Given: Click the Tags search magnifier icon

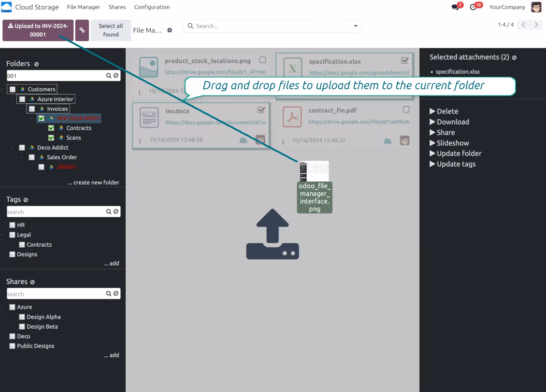Looking at the screenshot, I should tap(109, 211).
